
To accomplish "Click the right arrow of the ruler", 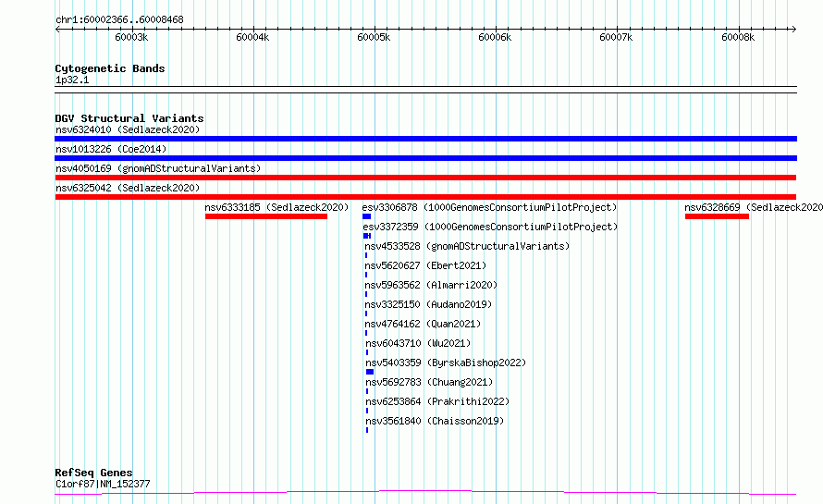I will tap(794, 30).
